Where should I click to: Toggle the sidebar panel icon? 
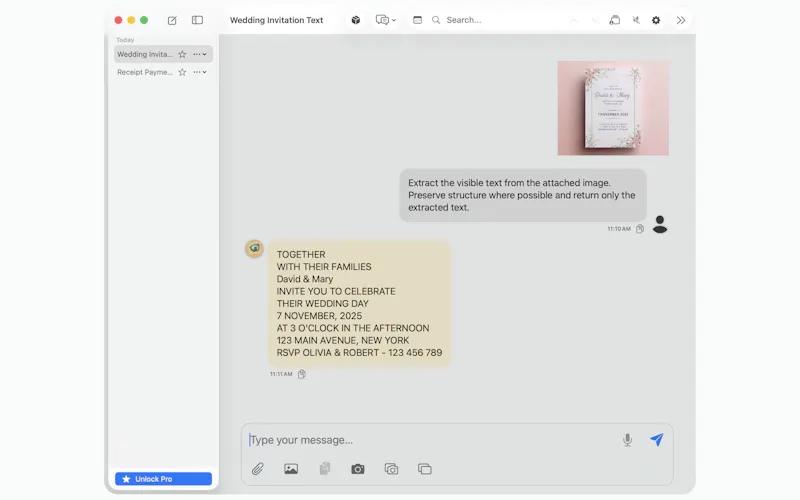[x=197, y=20]
